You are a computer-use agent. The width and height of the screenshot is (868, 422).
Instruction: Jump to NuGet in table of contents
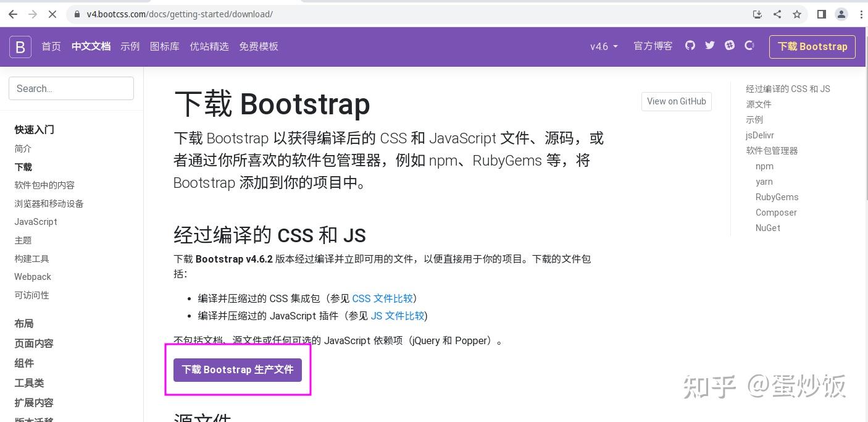[768, 228]
